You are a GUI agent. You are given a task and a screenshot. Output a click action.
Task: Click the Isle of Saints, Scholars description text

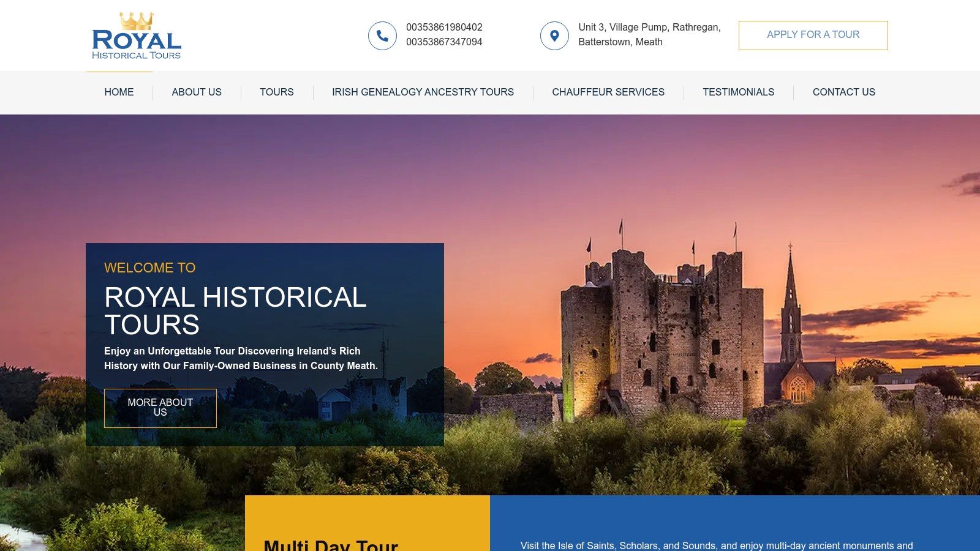pyautogui.click(x=717, y=545)
